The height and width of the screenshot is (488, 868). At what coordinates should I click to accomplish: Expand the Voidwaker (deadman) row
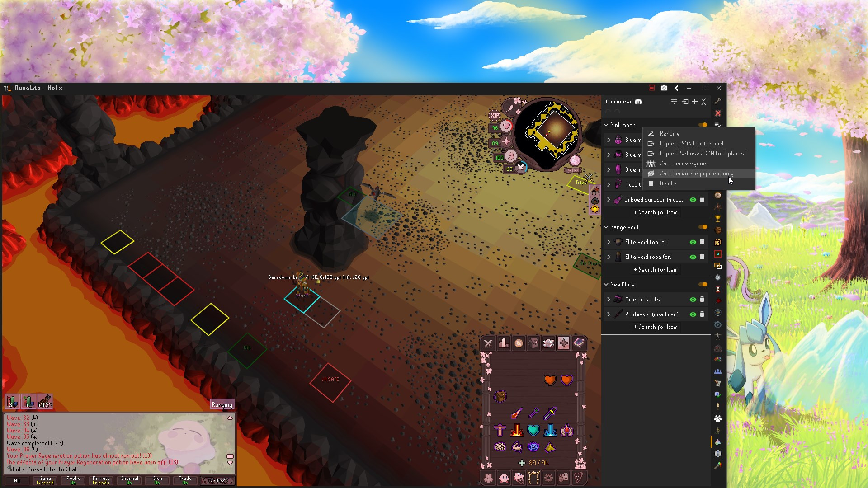click(x=609, y=314)
